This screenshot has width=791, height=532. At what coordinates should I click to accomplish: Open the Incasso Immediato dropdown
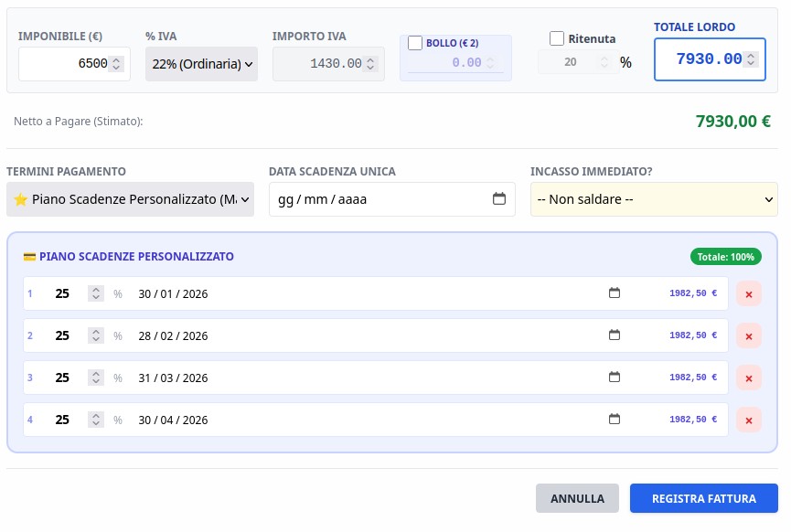[654, 199]
